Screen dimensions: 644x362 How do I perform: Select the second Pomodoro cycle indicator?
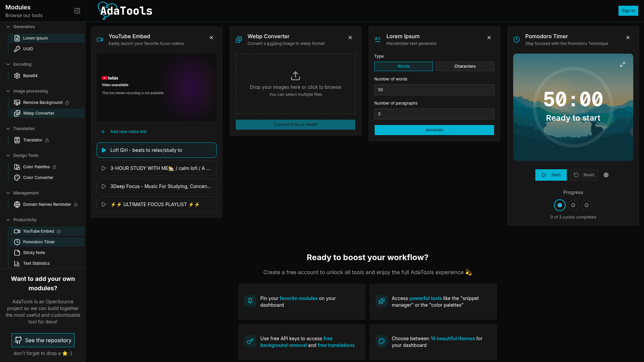tap(573, 205)
